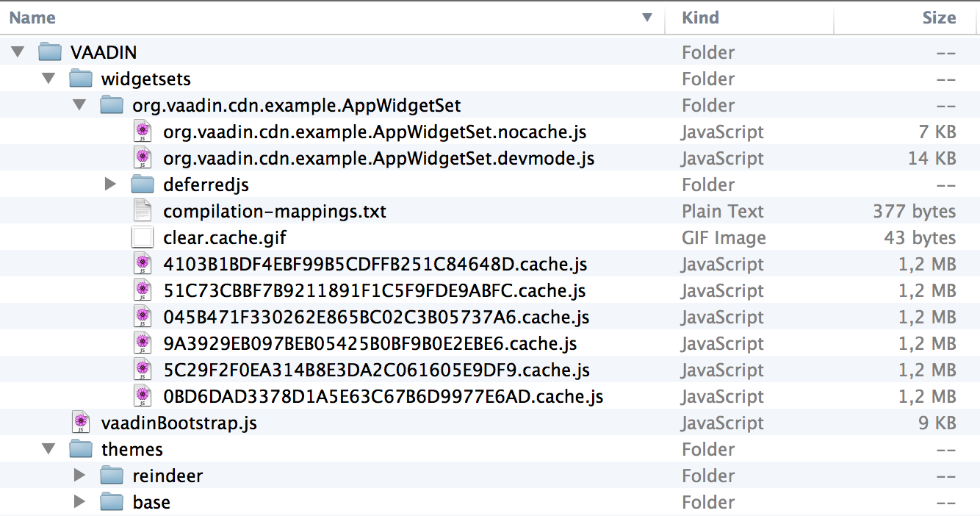Select the reindeer folder name
980x516 pixels.
click(167, 476)
